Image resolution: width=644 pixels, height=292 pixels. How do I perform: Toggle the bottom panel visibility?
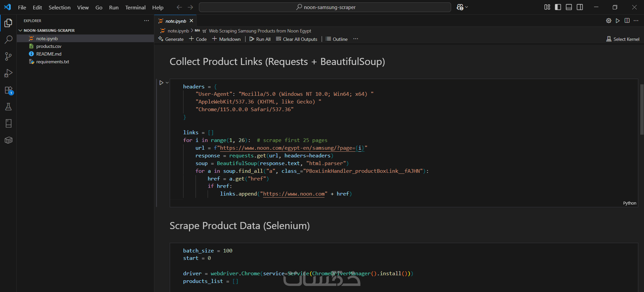[569, 7]
